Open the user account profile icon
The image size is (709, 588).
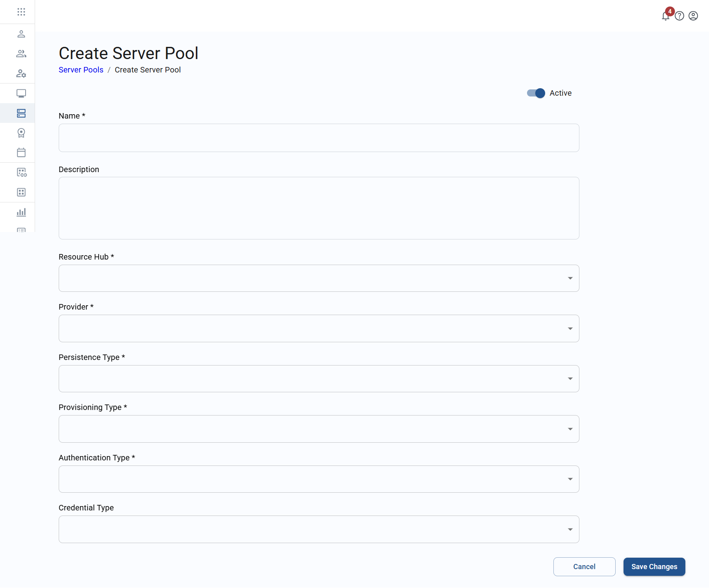click(x=693, y=16)
